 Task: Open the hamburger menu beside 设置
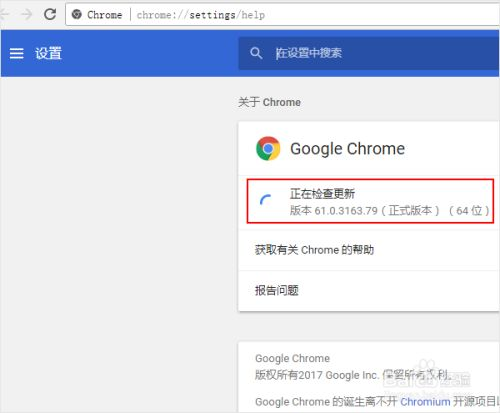pyautogui.click(x=16, y=53)
